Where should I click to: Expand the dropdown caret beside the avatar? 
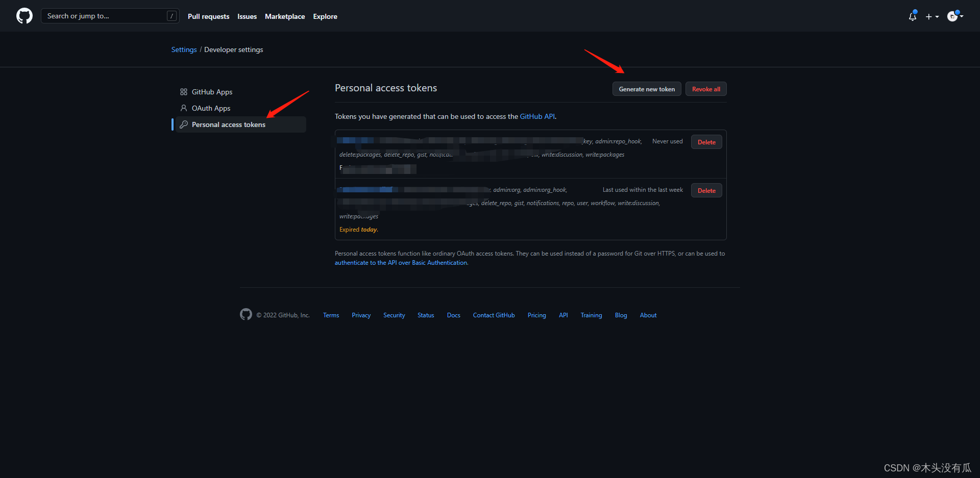(x=963, y=16)
